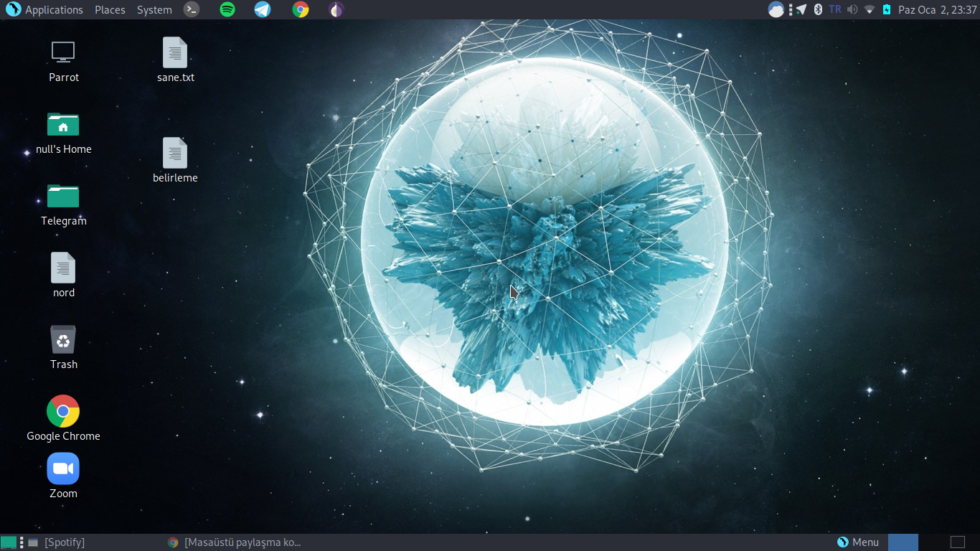Image resolution: width=980 pixels, height=551 pixels.
Task: Select the nord file icon
Action: (x=63, y=268)
